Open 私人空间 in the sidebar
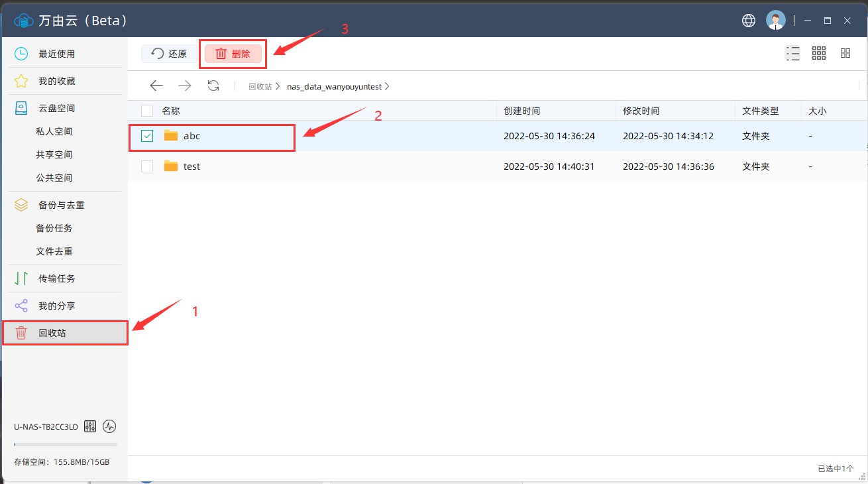868x484 pixels. point(54,131)
